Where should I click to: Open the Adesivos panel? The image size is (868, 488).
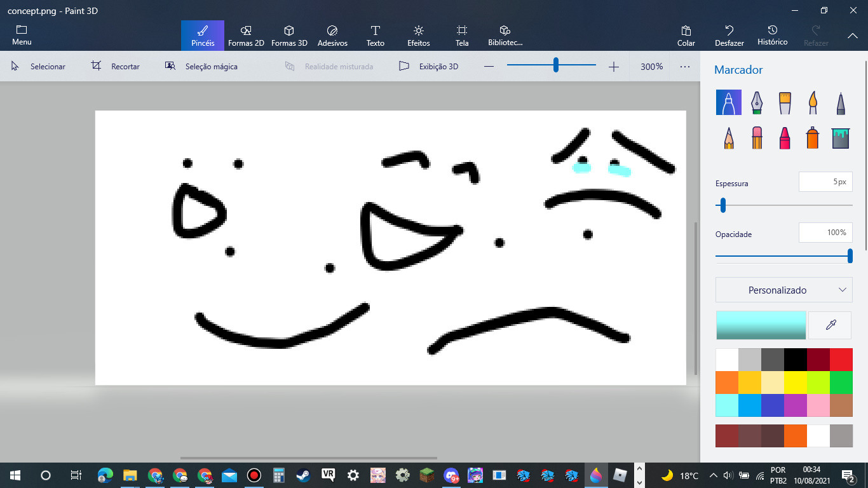point(332,35)
